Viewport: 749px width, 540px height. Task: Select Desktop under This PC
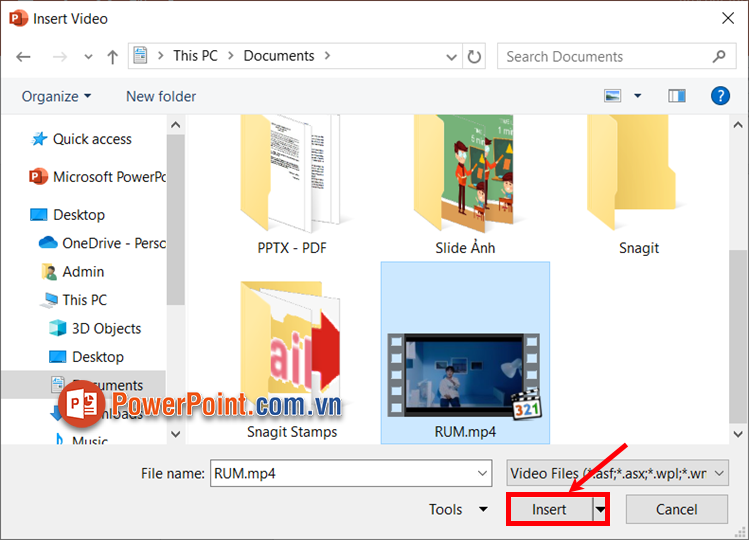click(97, 356)
